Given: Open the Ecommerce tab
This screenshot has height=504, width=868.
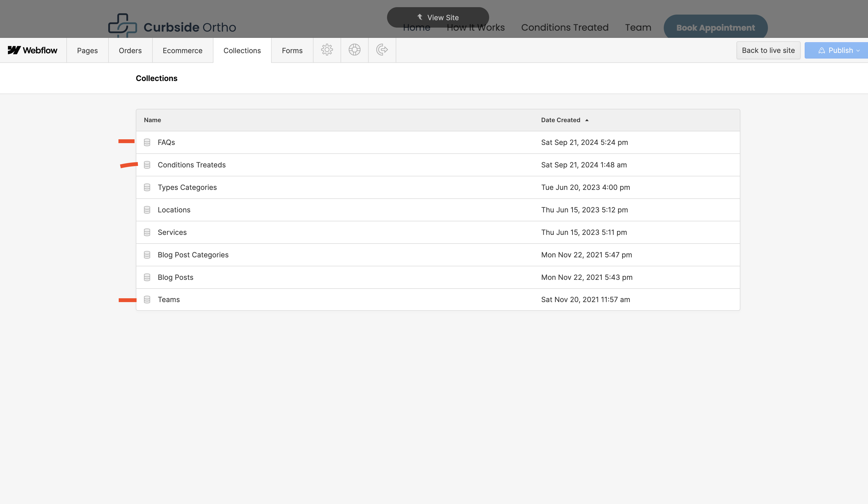Looking at the screenshot, I should (x=182, y=51).
